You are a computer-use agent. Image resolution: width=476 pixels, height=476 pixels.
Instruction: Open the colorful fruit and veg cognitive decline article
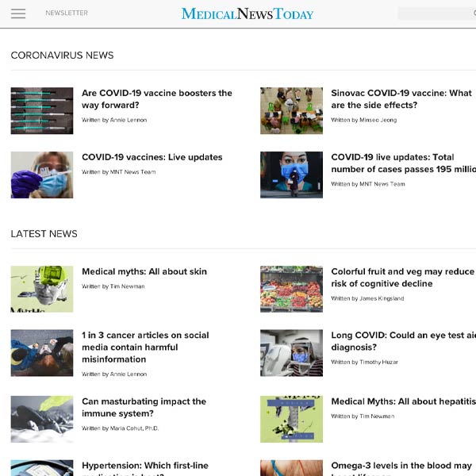click(x=402, y=278)
